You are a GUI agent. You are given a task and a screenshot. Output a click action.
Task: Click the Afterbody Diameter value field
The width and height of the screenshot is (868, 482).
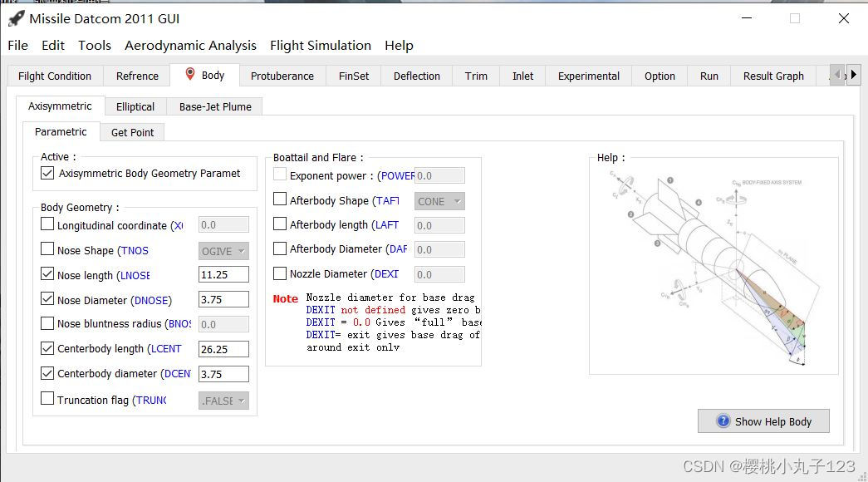pos(439,249)
